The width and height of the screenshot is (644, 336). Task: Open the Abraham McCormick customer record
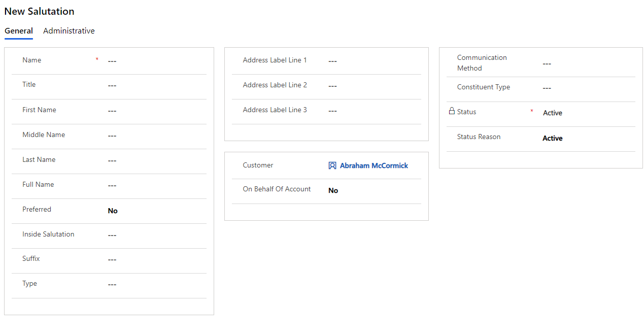[x=374, y=165]
